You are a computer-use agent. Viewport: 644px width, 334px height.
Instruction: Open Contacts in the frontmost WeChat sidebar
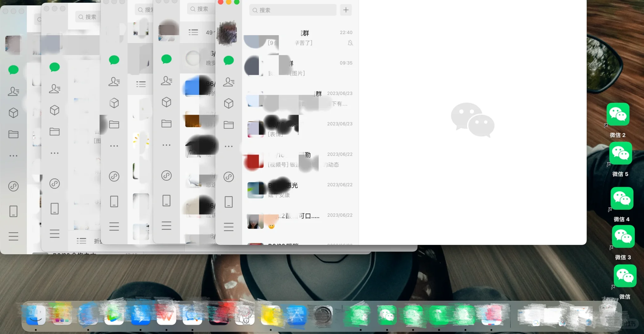tap(228, 82)
